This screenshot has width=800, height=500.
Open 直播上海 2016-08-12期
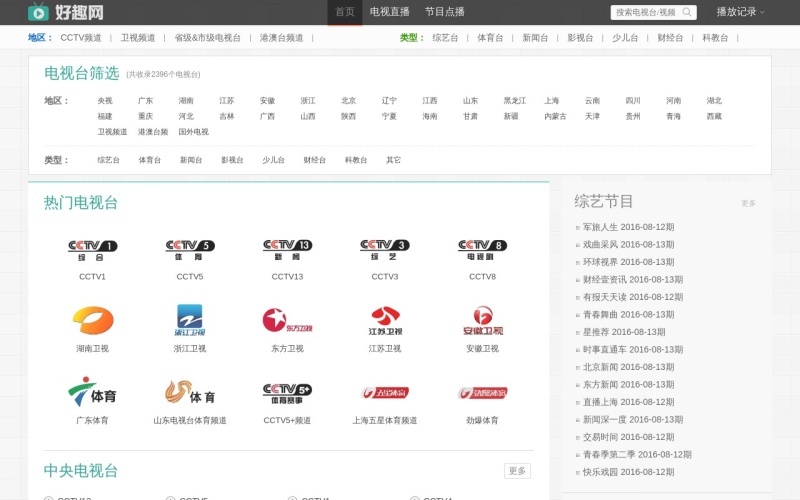tap(629, 402)
